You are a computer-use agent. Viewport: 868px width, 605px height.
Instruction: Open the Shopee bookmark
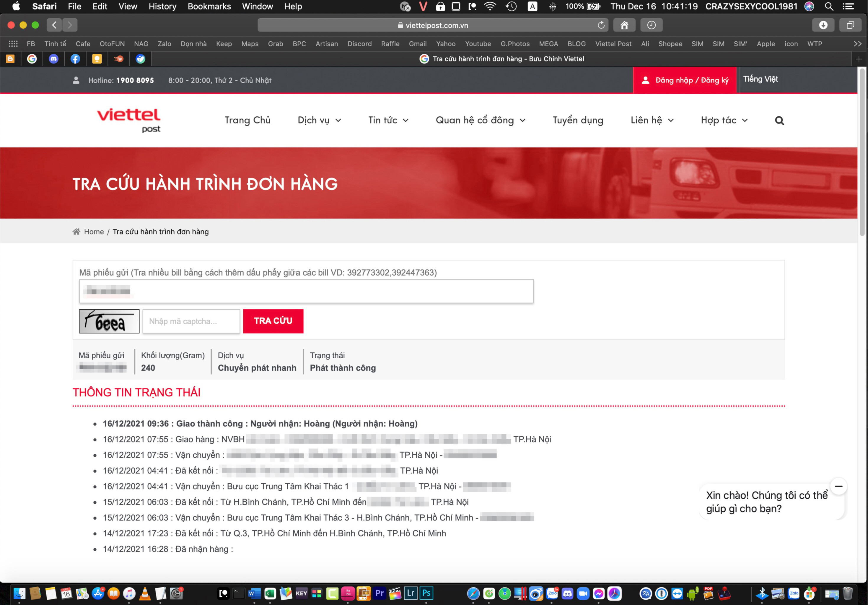[670, 44]
